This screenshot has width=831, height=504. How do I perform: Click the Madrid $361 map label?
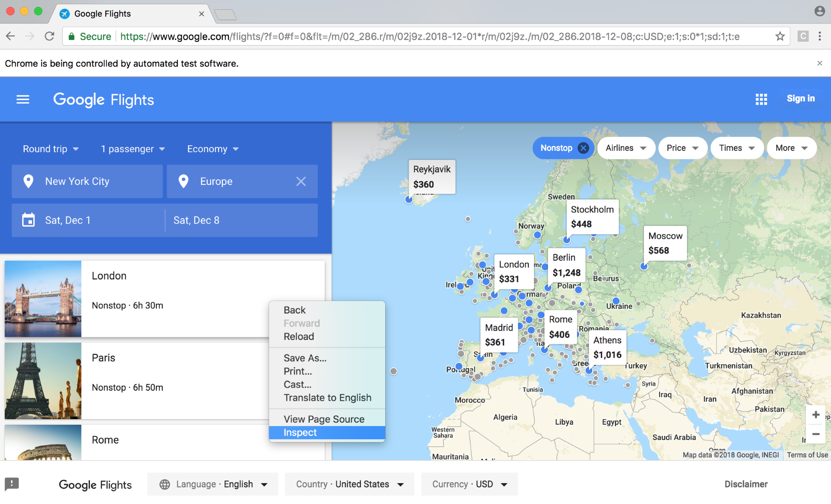coord(499,335)
